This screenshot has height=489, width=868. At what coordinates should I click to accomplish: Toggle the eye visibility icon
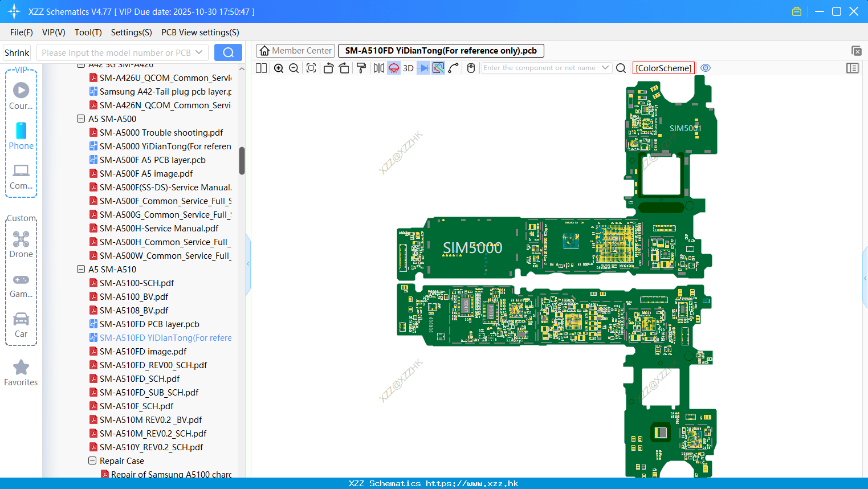[x=706, y=68]
